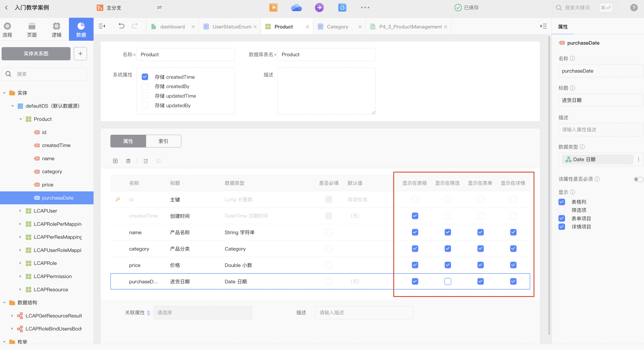Click the move attribute up icon
644x350 pixels.
145,161
